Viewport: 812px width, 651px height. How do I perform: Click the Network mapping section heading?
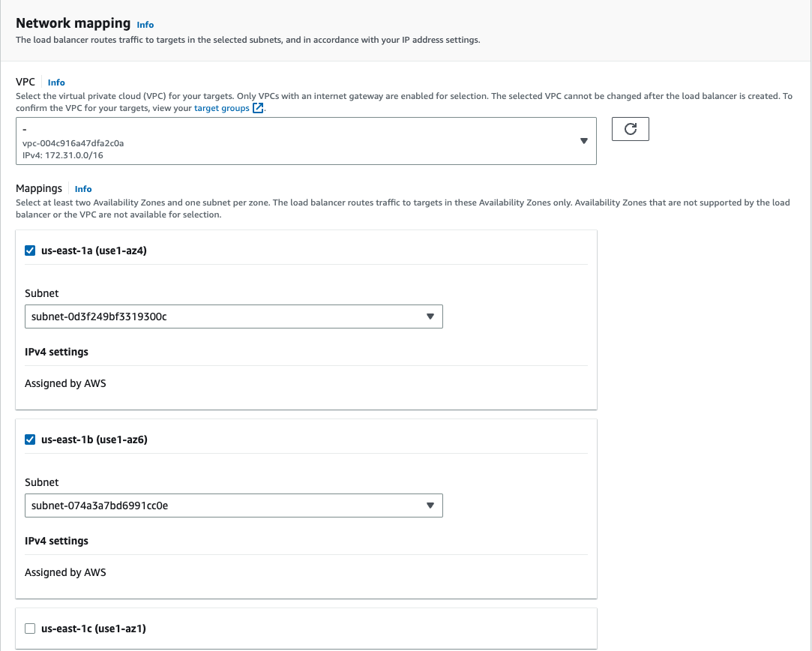pyautogui.click(x=73, y=24)
